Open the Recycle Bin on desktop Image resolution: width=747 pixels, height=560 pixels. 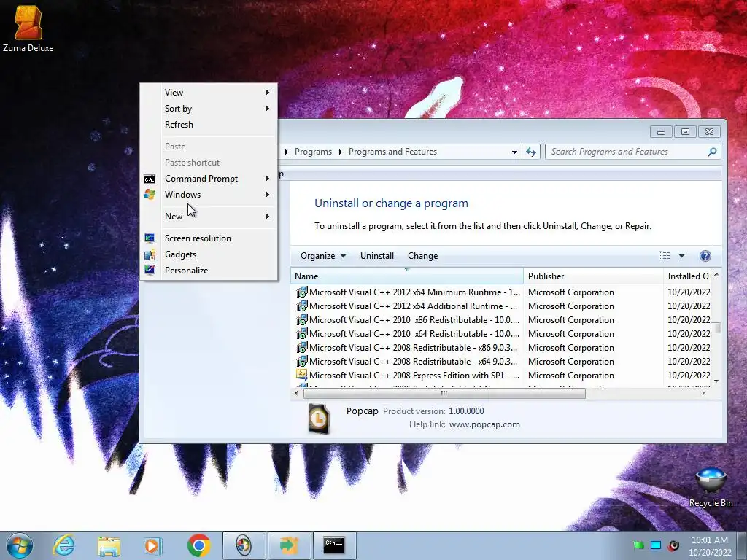[x=711, y=488]
